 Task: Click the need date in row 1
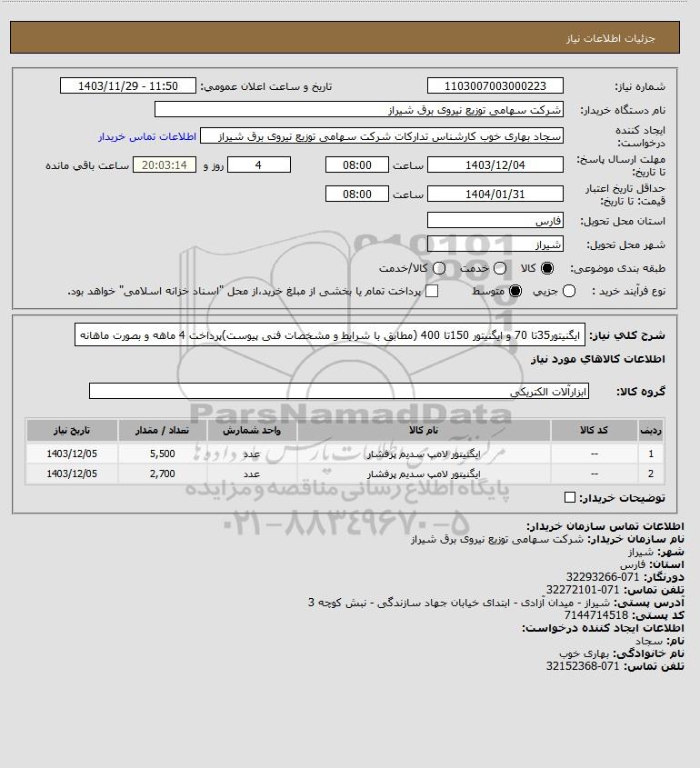72,454
